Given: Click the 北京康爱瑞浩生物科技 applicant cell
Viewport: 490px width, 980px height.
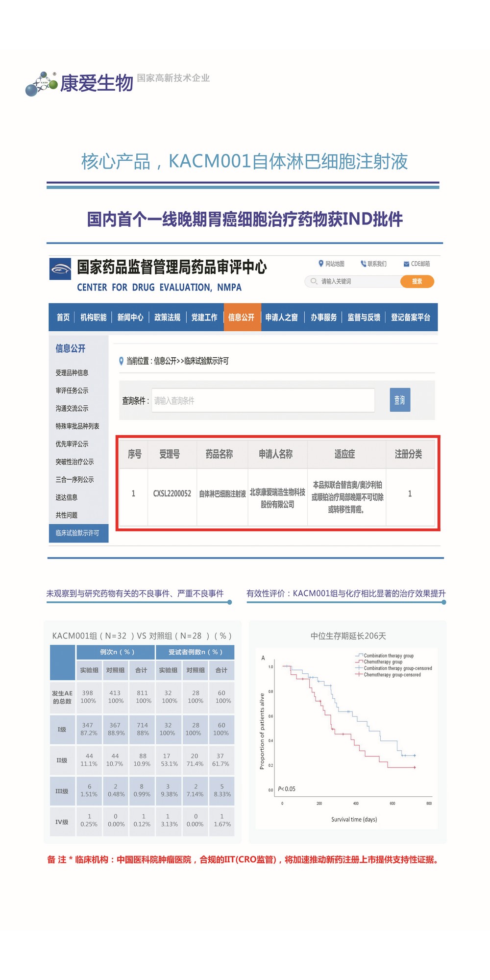Looking at the screenshot, I should pyautogui.click(x=277, y=498).
